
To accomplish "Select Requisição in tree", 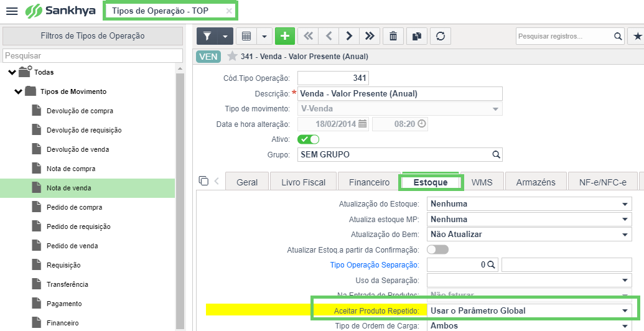I will tap(63, 265).
